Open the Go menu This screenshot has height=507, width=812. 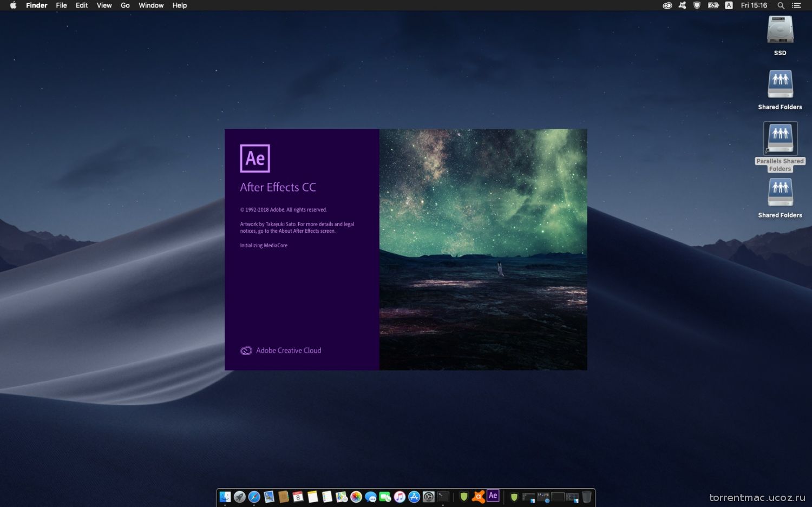(125, 5)
